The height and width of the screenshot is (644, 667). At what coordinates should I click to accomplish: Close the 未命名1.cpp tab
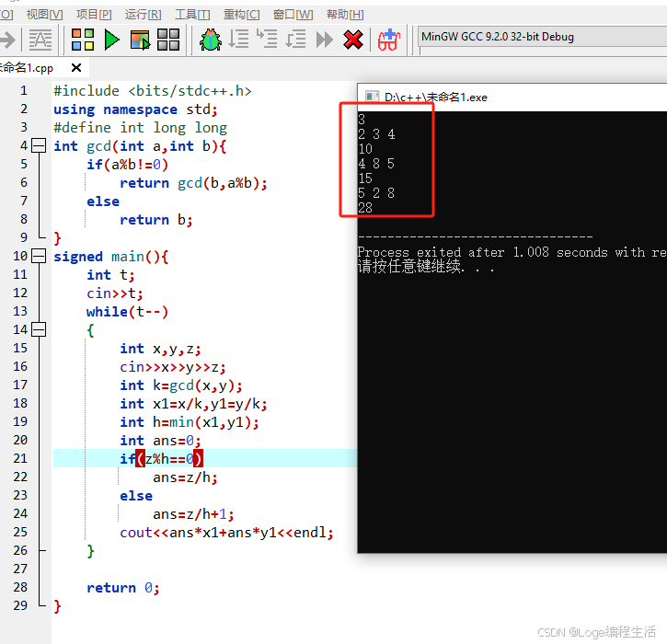76,68
